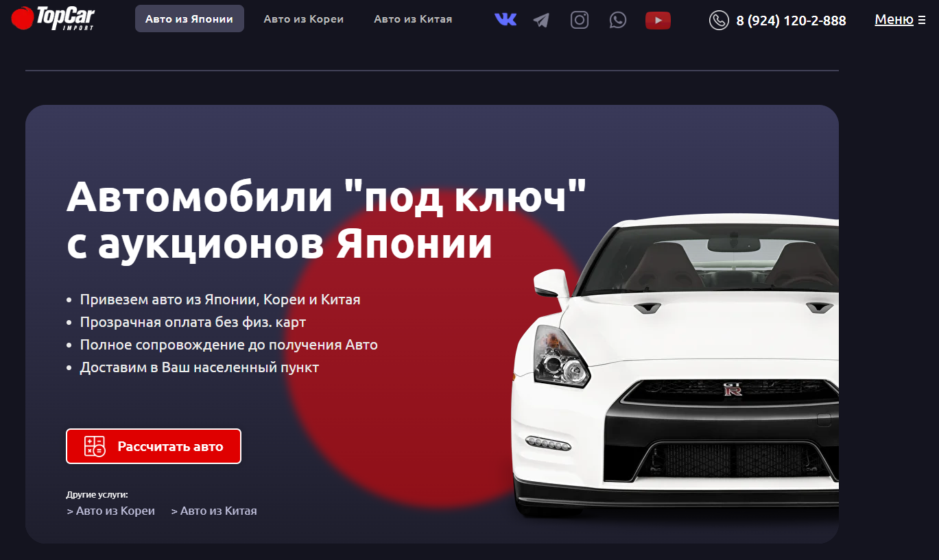Open the VK social page icon
Viewport: 939px width, 560px height.
point(506,19)
